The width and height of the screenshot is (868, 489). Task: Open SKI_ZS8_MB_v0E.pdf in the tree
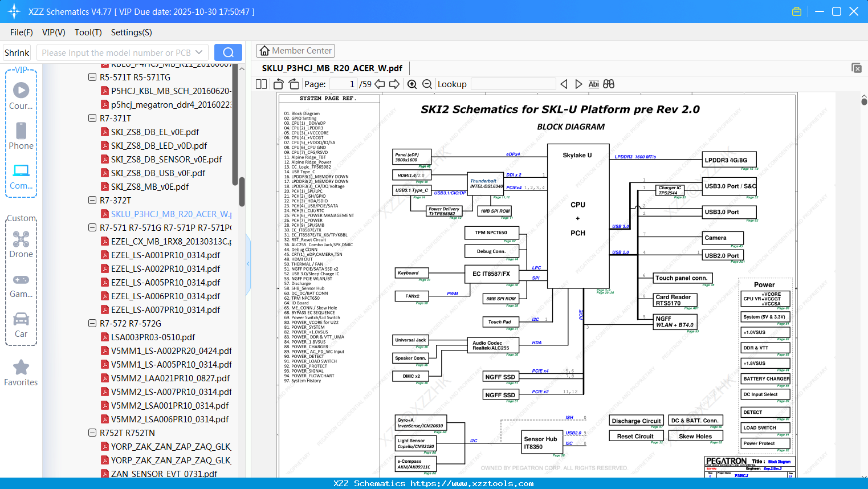[x=150, y=186]
